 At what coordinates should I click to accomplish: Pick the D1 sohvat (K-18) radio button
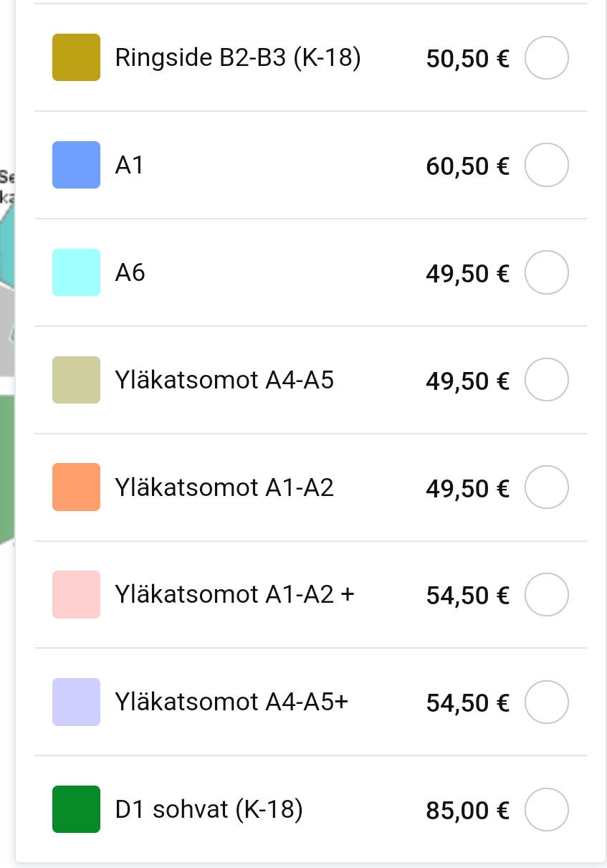[x=547, y=810]
